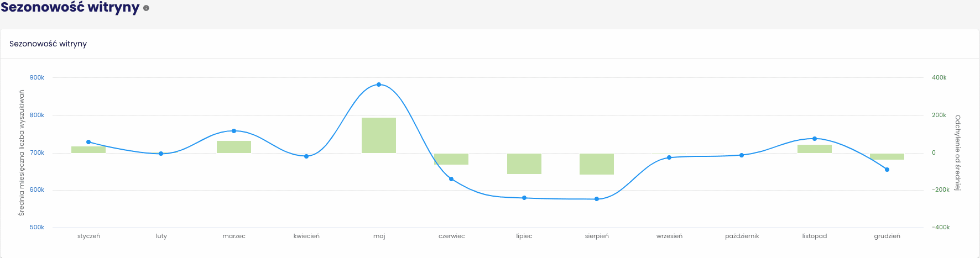Click the listopad line data point
The width and height of the screenshot is (980, 258).
[815, 139]
